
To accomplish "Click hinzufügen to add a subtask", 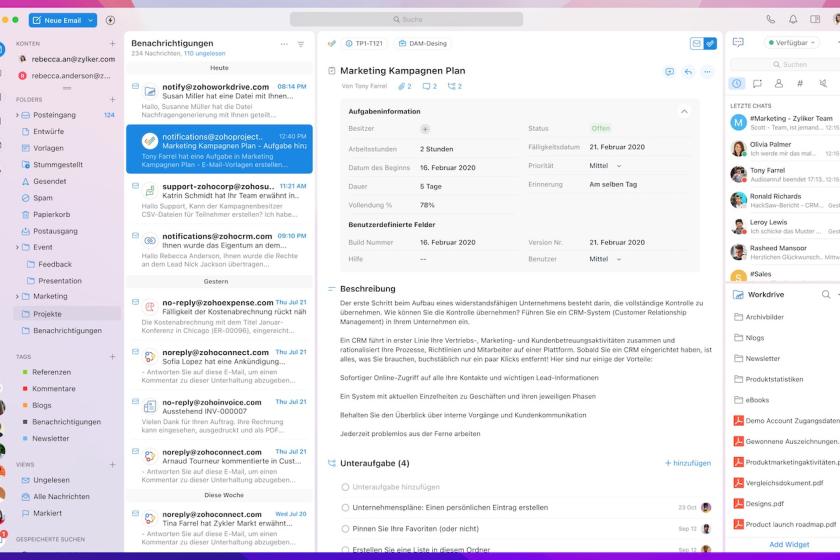I will click(688, 463).
